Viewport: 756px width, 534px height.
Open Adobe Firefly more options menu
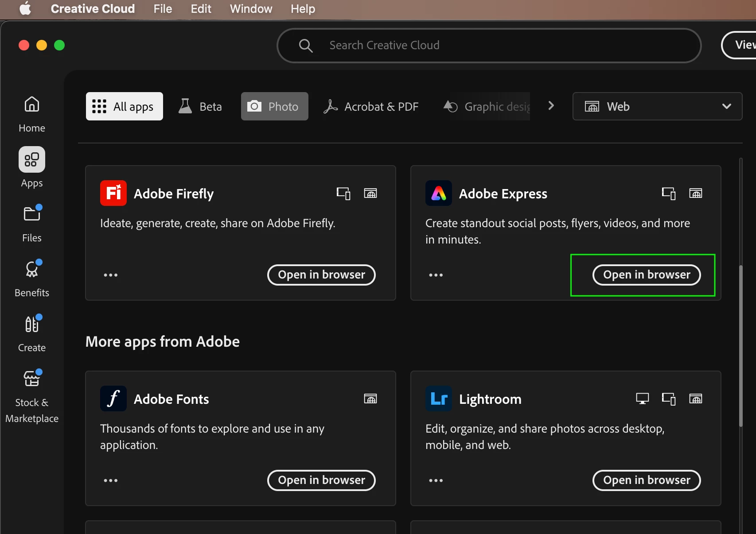(x=111, y=275)
